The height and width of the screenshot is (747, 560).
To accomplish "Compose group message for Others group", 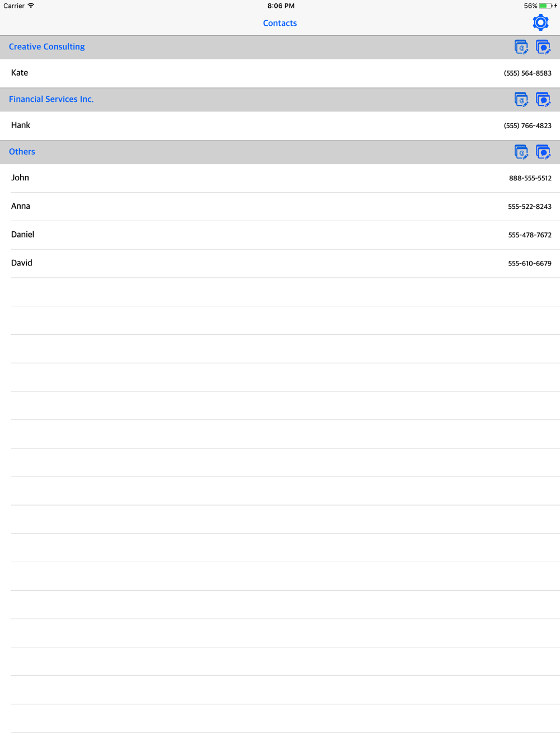I will (x=543, y=152).
